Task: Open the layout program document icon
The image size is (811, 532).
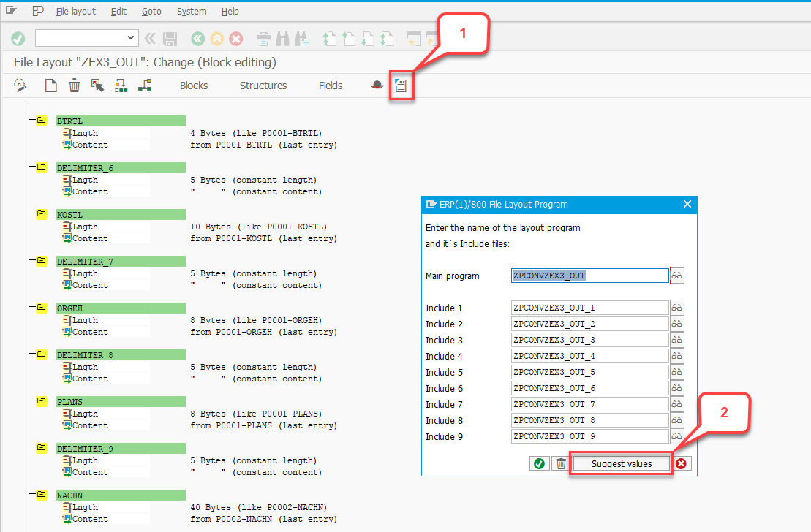Action: pos(401,85)
